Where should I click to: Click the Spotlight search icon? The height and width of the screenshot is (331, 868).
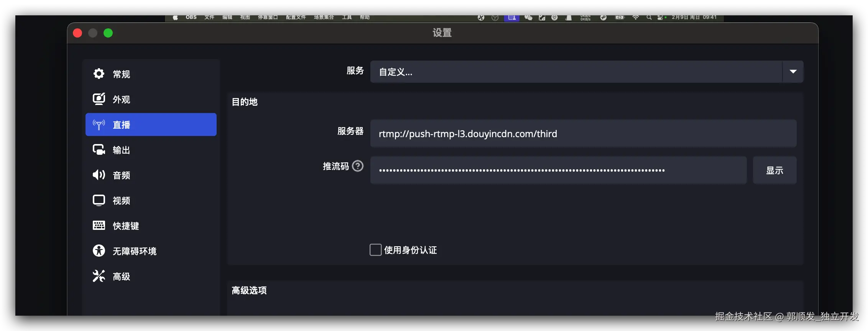pos(649,18)
